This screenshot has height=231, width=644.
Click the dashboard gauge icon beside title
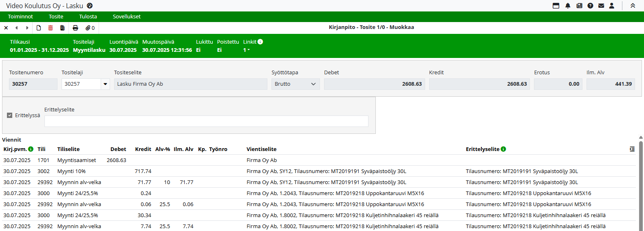pyautogui.click(x=90, y=6)
